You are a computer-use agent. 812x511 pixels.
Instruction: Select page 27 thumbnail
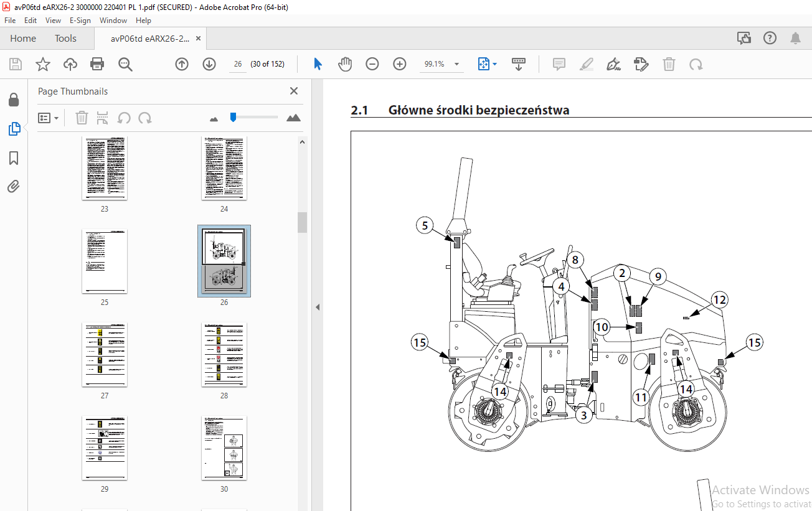tap(105, 355)
